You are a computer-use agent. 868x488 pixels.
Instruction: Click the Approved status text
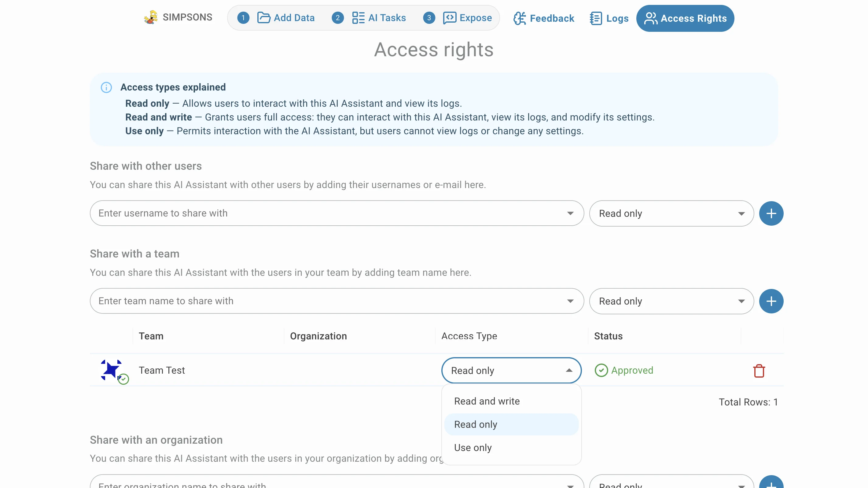[632, 370]
